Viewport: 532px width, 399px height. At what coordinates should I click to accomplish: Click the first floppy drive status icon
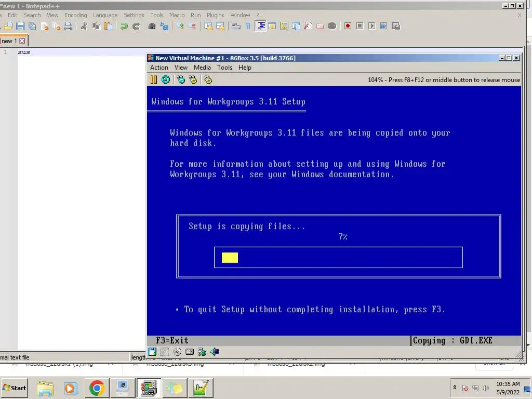coord(152,352)
